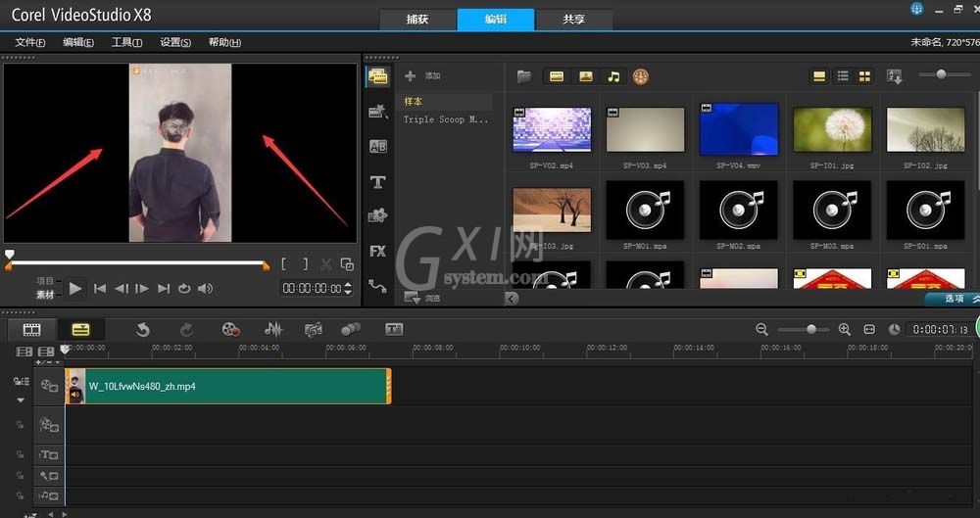Open the Subtitle Editor tool

394,329
